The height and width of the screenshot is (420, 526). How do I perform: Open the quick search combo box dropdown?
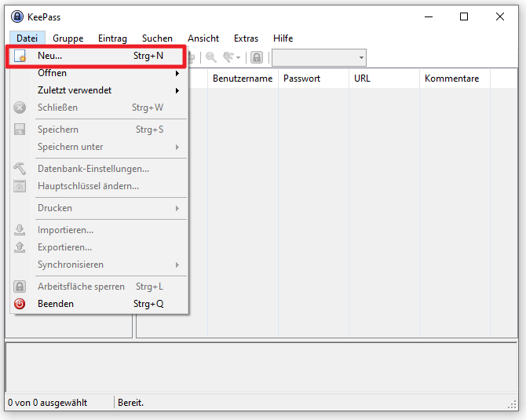tap(361, 57)
